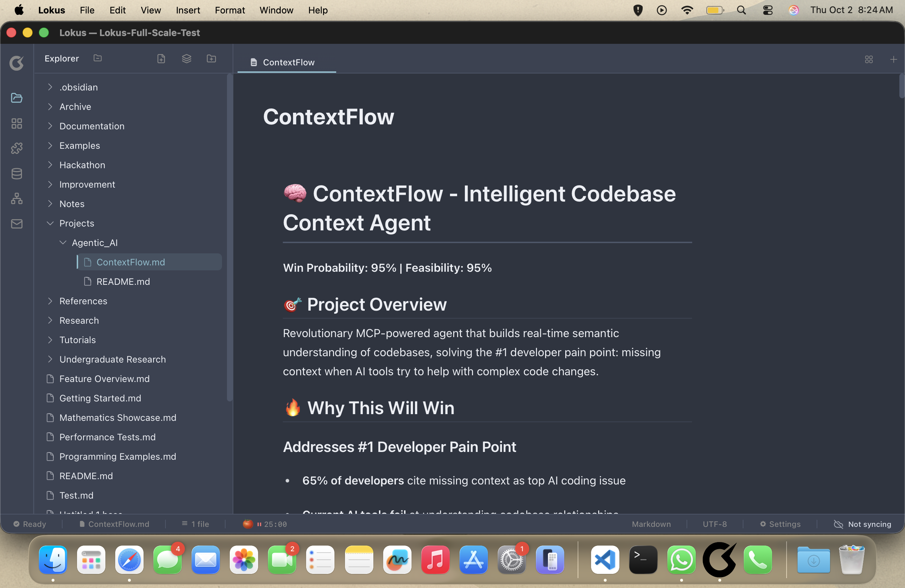Click the editor vertical scrollbar
The height and width of the screenshot is (588, 905).
(x=901, y=86)
